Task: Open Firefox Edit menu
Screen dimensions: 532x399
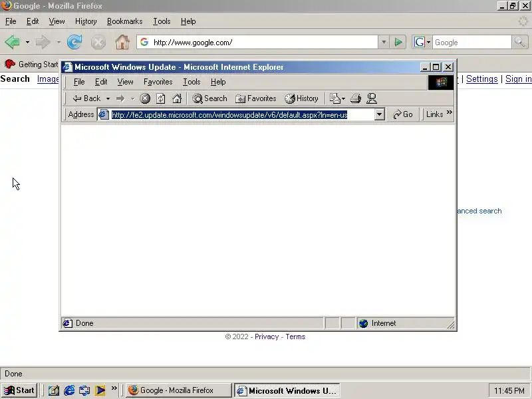Action: click(x=33, y=21)
